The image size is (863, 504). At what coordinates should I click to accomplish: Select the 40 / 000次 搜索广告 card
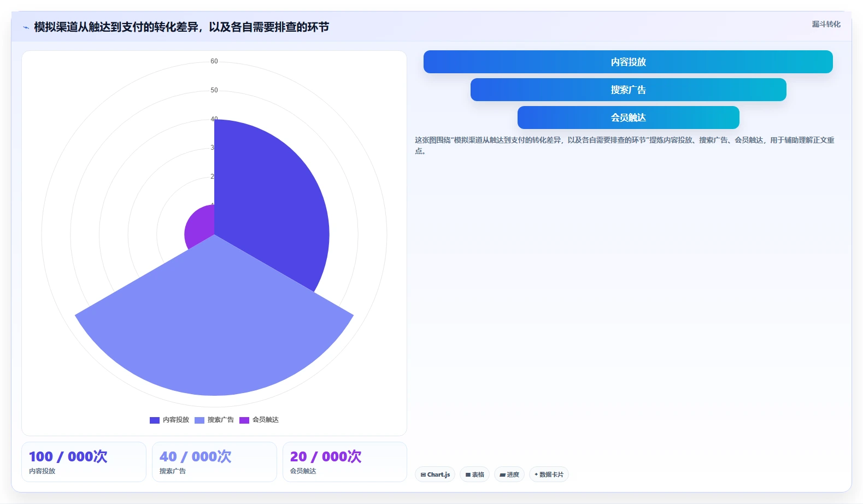tap(214, 462)
